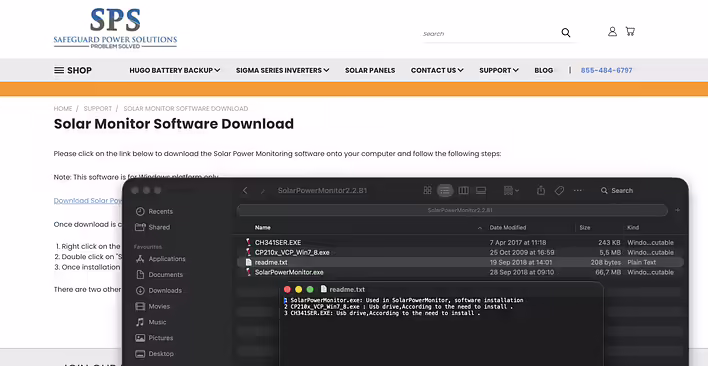
Task: Open Desktop in Finder sidebar
Action: (x=154, y=353)
